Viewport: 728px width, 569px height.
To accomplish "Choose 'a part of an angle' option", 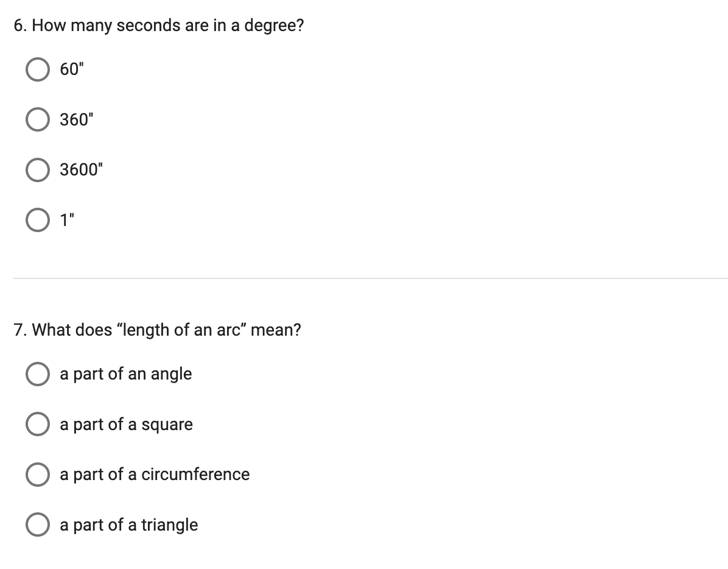I will (x=38, y=374).
